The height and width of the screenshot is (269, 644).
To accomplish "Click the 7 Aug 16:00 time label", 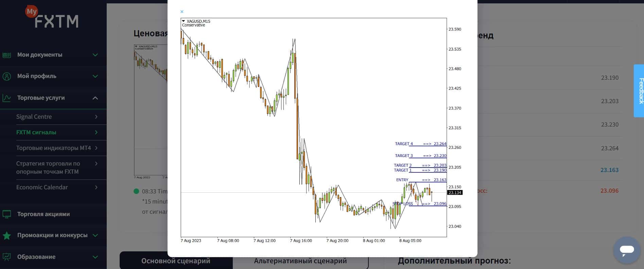I will coord(301,241).
